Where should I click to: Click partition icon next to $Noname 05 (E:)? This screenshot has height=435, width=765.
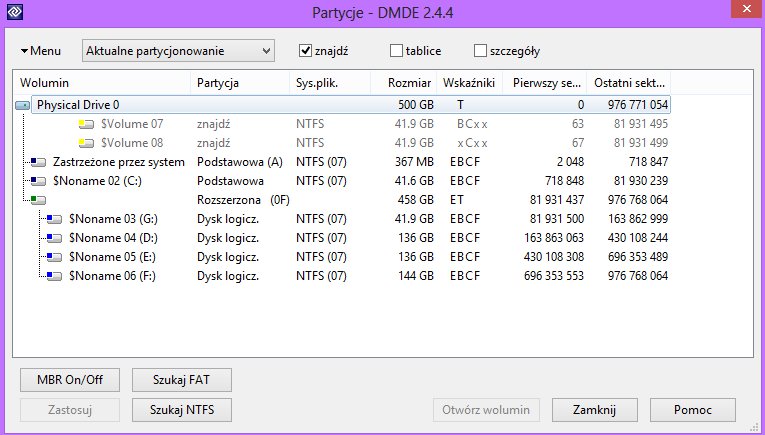(x=55, y=257)
